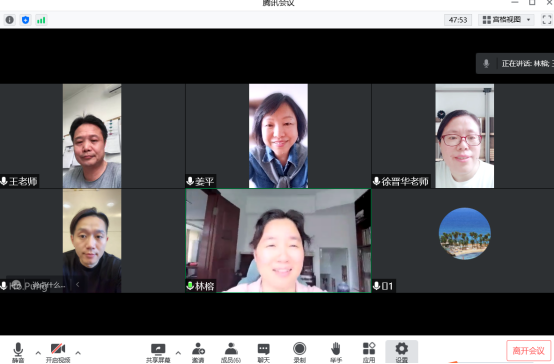
Task: Click 徐晋华老师's microphone status icon
Action: click(x=377, y=181)
